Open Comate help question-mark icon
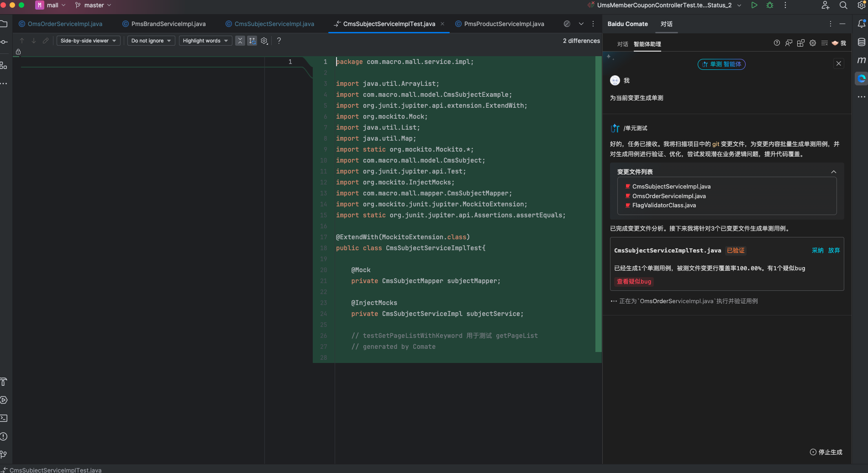 [777, 43]
